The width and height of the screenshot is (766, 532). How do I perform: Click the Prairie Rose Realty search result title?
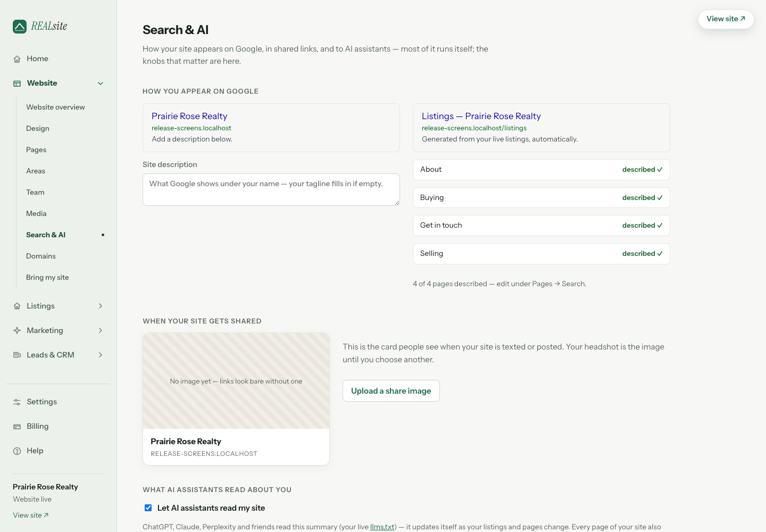(x=189, y=116)
